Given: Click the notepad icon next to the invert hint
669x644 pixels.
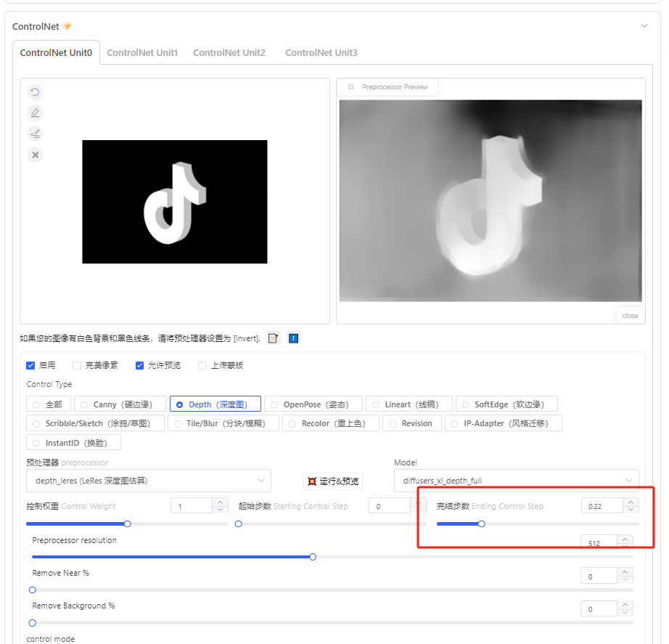Looking at the screenshot, I should tap(273, 338).
